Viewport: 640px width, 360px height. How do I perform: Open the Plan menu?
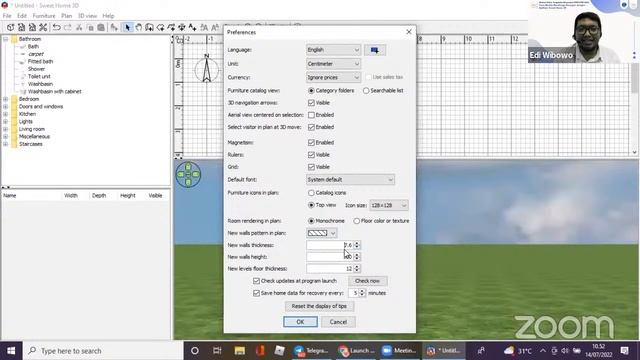(x=67, y=16)
